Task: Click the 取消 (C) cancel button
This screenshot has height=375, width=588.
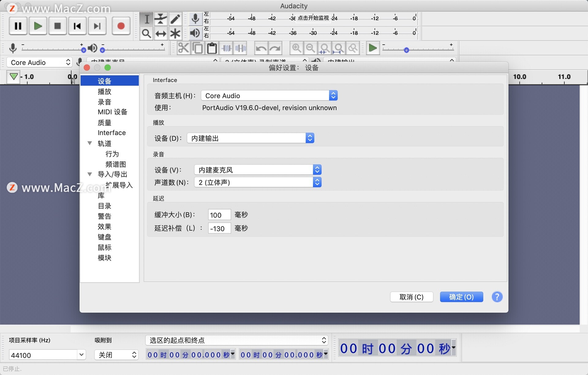Action: click(x=412, y=297)
